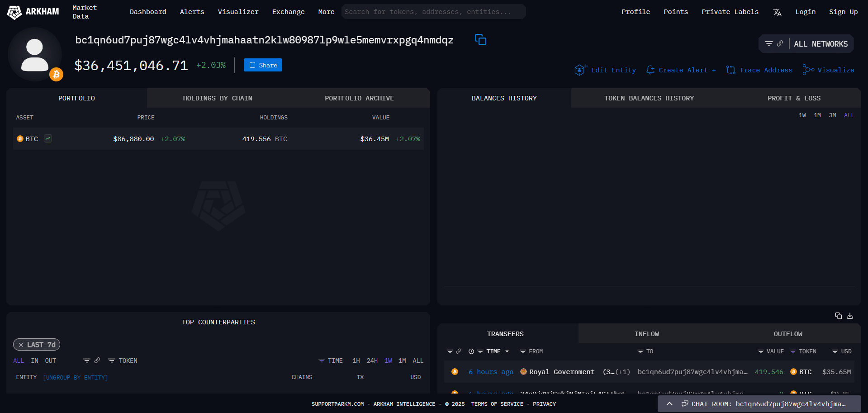The image size is (868, 413).
Task: Open the BTC chart icon in Portfolio row
Action: pos(48,139)
